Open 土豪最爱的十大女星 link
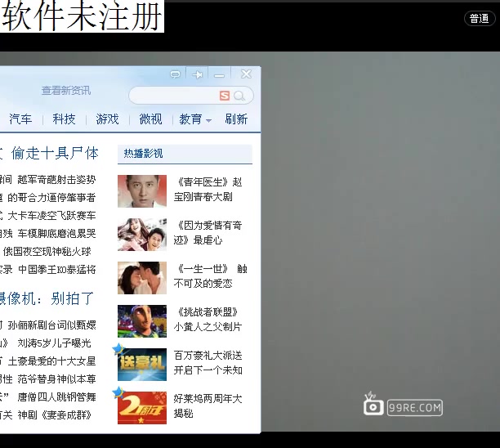The image size is (500, 448). [x=51, y=361]
